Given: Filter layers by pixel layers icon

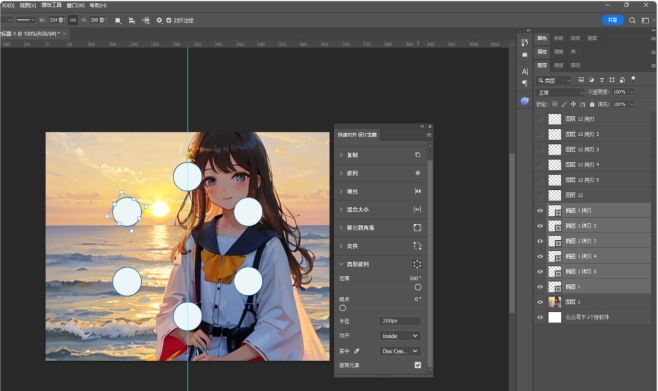Looking at the screenshot, I should click(581, 80).
